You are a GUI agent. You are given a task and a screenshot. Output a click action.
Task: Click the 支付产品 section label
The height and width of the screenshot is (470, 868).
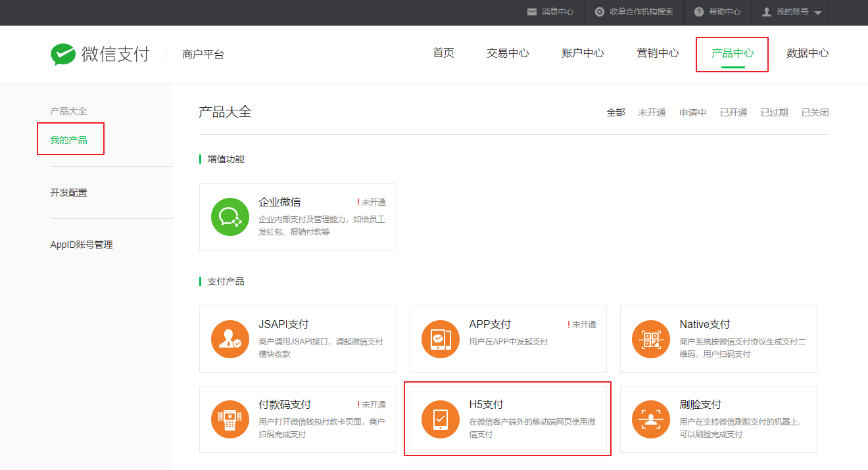click(x=226, y=281)
